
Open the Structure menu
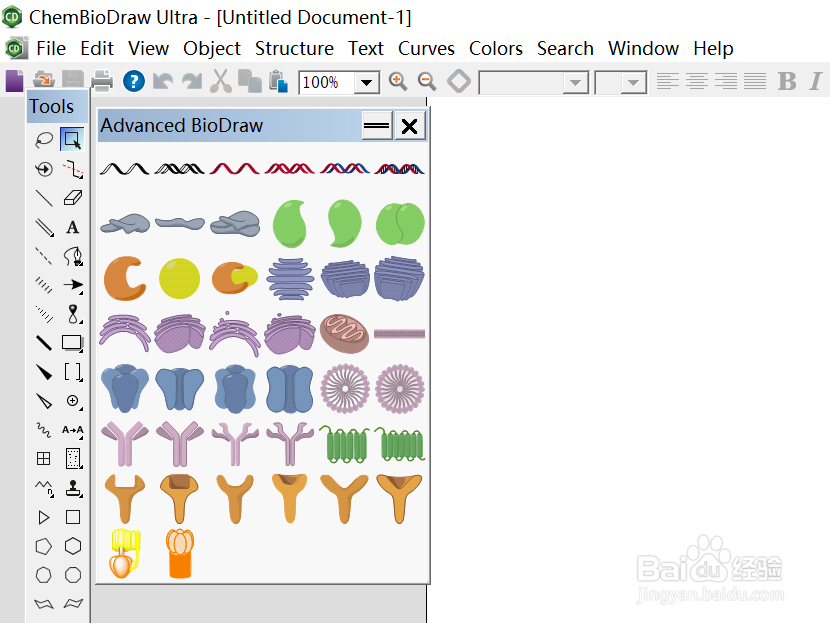click(x=294, y=48)
